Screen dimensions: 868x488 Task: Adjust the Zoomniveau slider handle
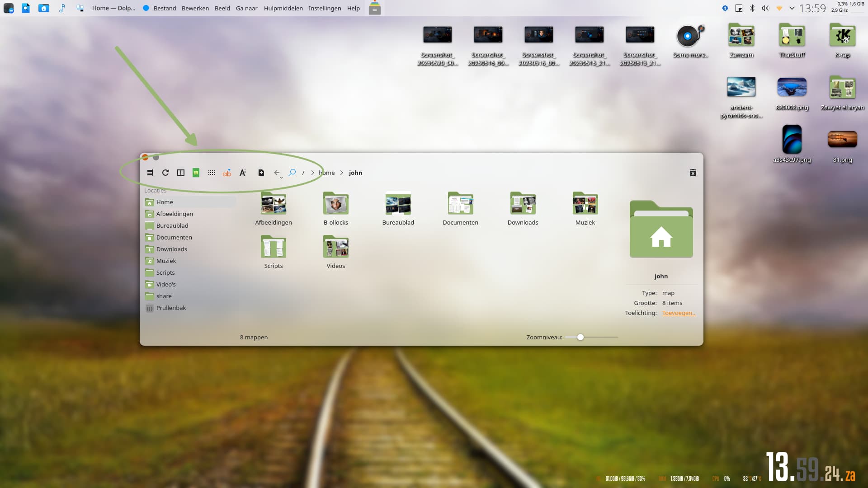click(580, 337)
